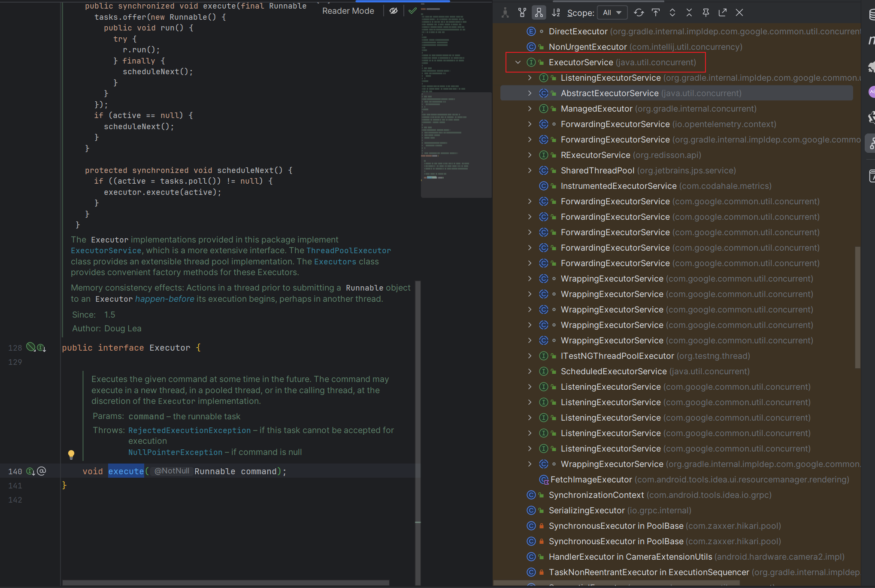Open the Scope dropdown set to All
The image size is (875, 588).
tap(612, 12)
